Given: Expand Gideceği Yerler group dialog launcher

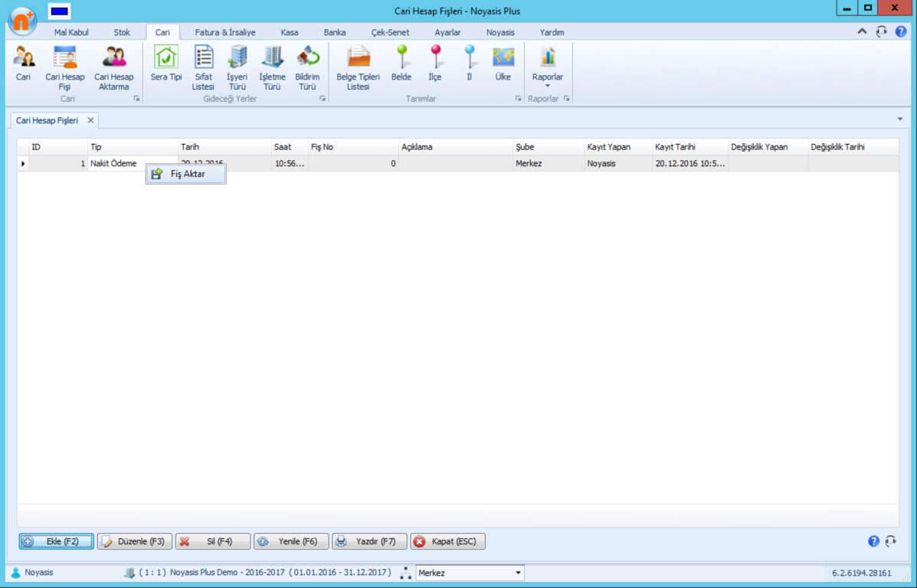Looking at the screenshot, I should pyautogui.click(x=323, y=99).
